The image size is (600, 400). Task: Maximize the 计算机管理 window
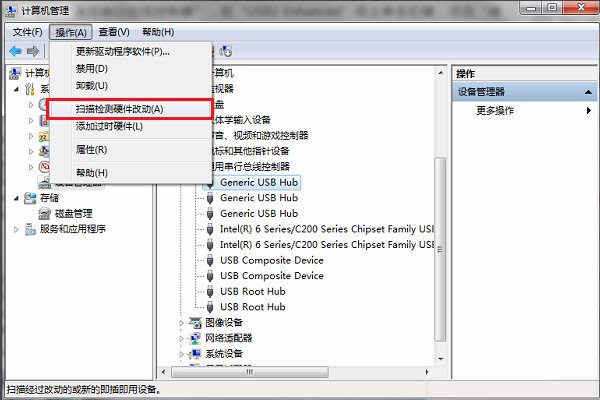pyautogui.click(x=552, y=8)
